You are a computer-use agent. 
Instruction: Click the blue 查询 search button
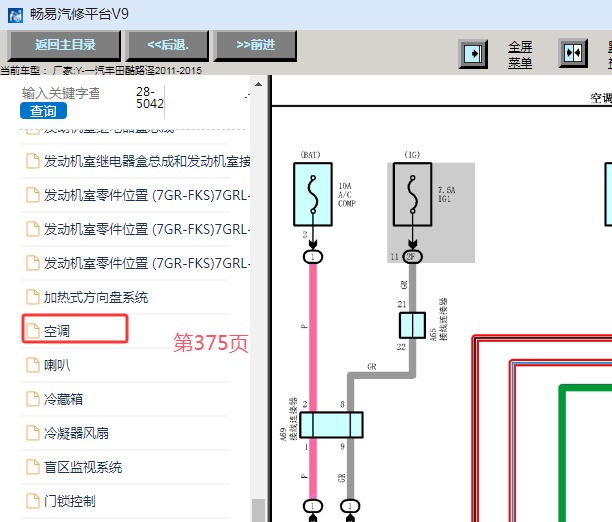click(x=43, y=111)
